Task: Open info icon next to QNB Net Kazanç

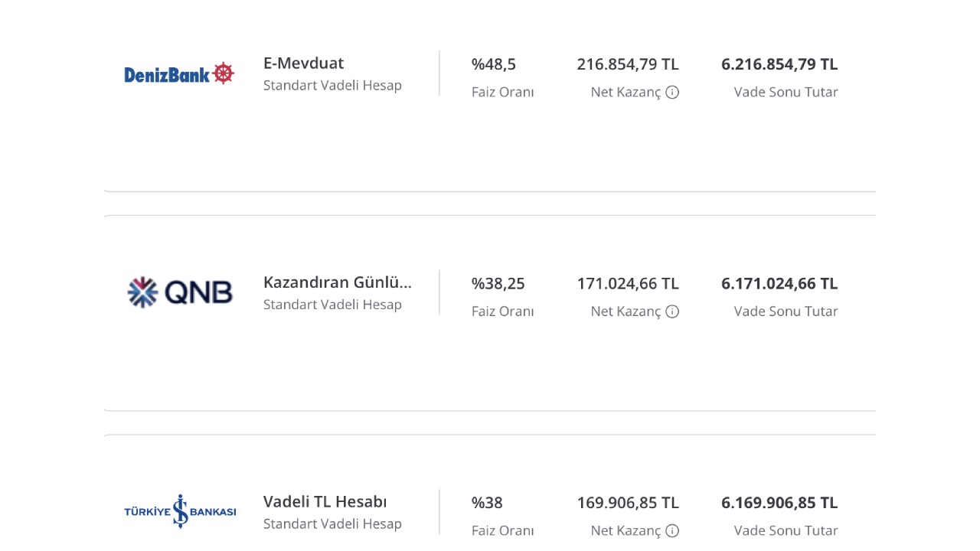Action: pos(672,311)
